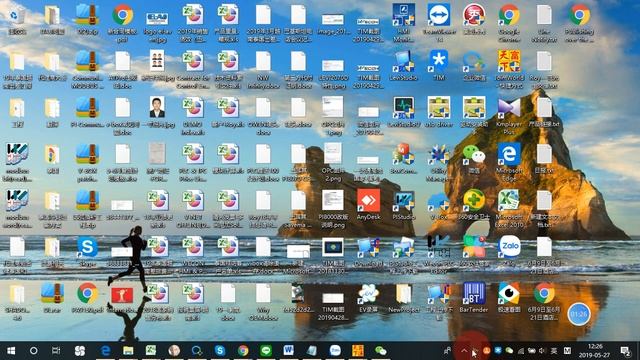Open the eye-logo image viewer shortcut
The height and width of the screenshot is (360, 640).
click(x=509, y=294)
